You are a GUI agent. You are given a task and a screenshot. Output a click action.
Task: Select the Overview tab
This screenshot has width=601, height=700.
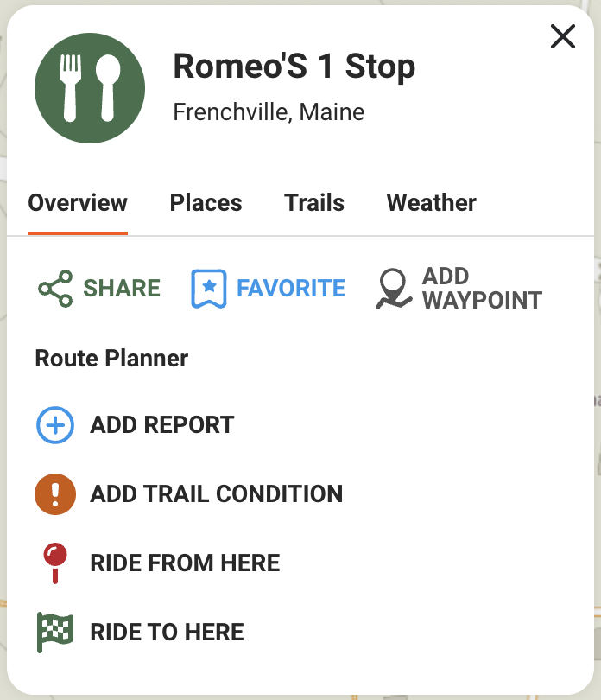click(x=77, y=203)
